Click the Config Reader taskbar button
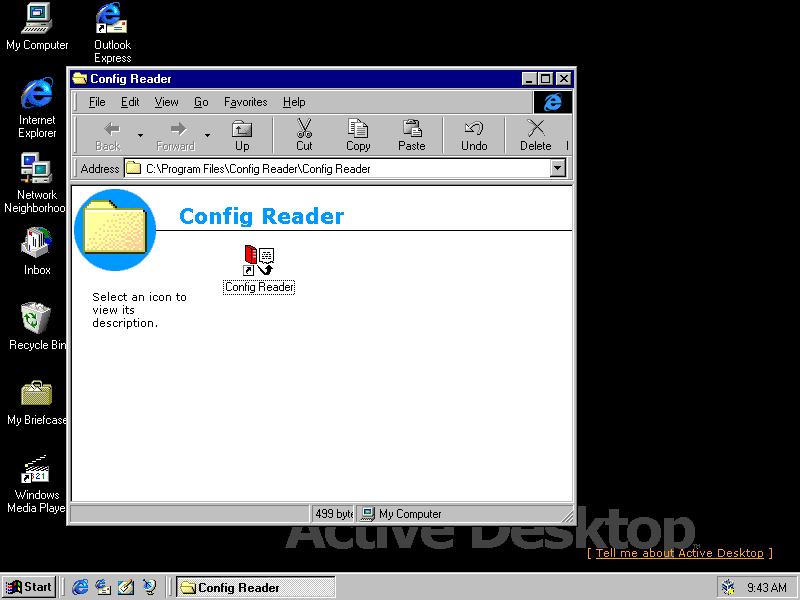800x600 pixels. [256, 587]
